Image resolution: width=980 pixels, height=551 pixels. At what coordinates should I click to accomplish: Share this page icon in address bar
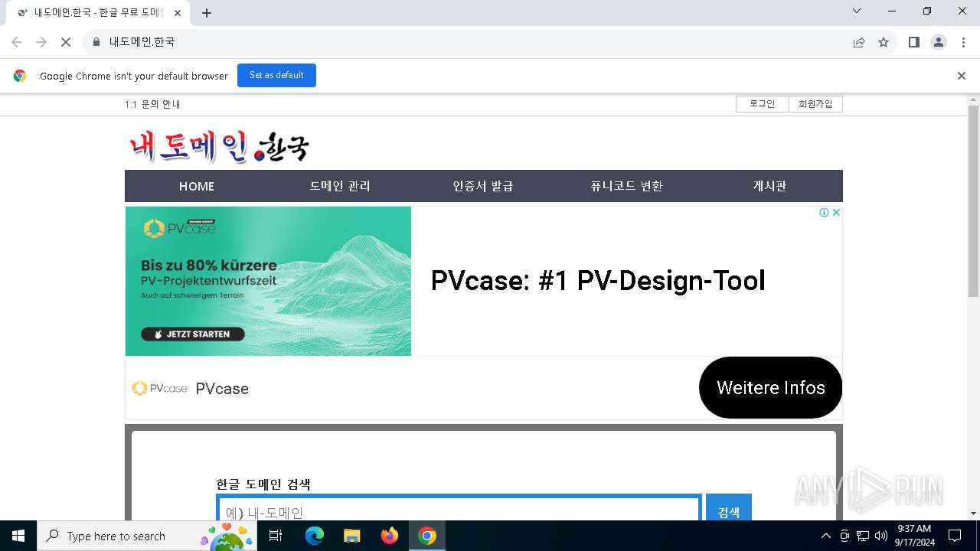tap(859, 42)
